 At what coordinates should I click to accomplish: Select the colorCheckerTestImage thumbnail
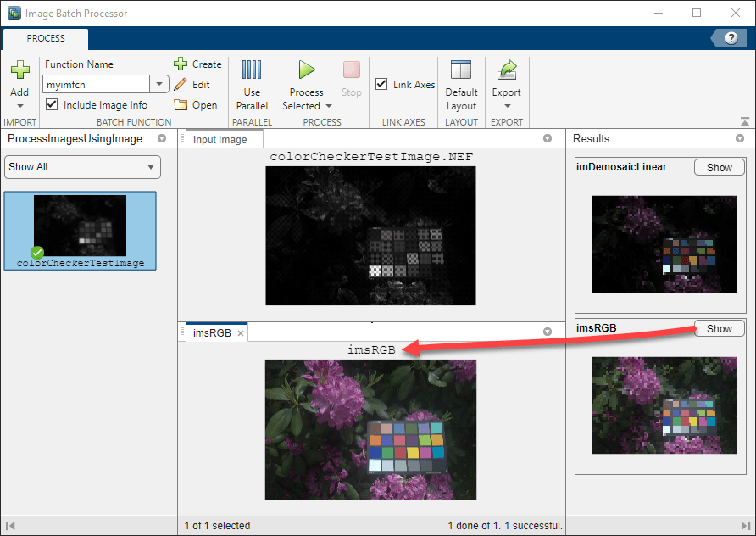click(80, 229)
